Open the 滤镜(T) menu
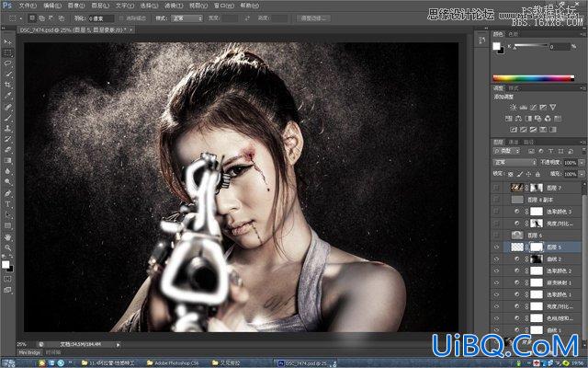Viewport: 588px width, 368px height. tap(174, 6)
